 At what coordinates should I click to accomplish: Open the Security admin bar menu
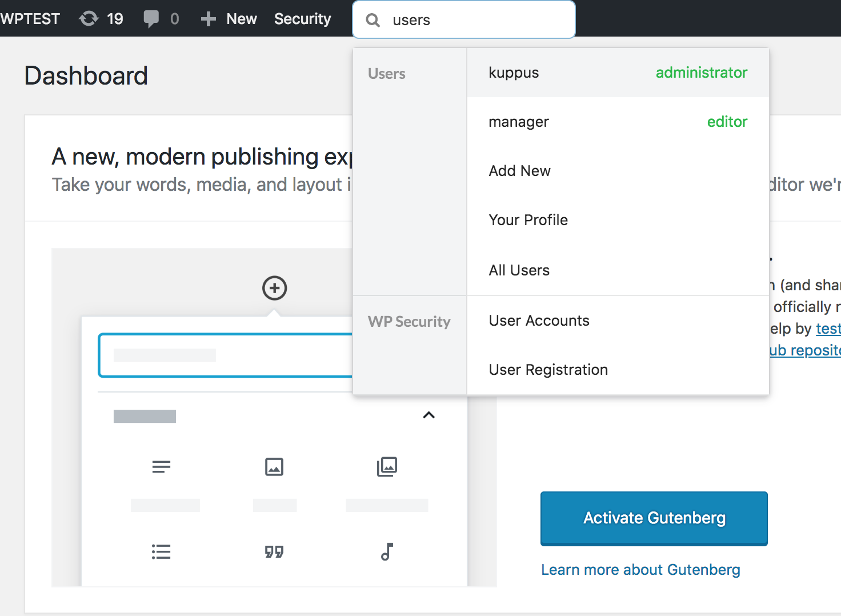tap(302, 19)
